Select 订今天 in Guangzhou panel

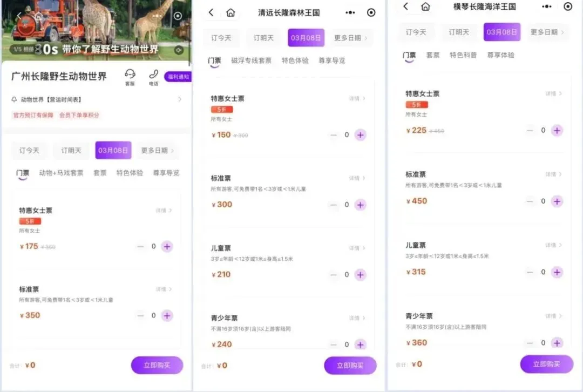click(x=29, y=150)
